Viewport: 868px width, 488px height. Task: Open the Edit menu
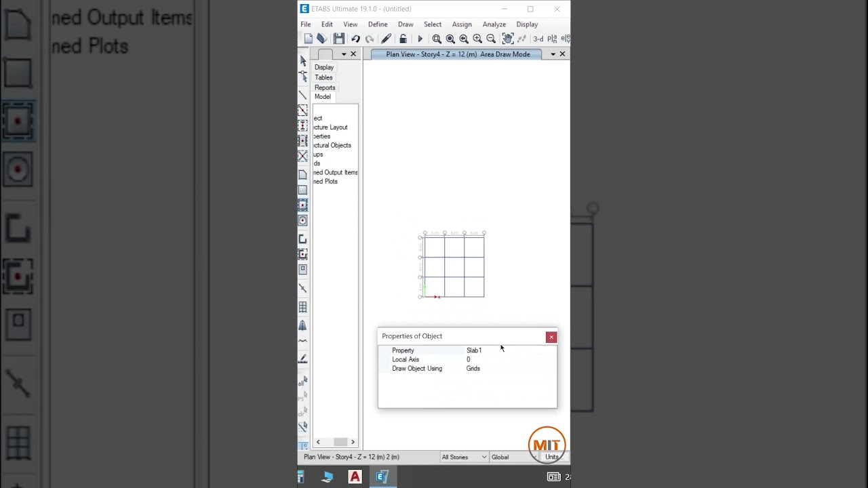click(x=327, y=24)
